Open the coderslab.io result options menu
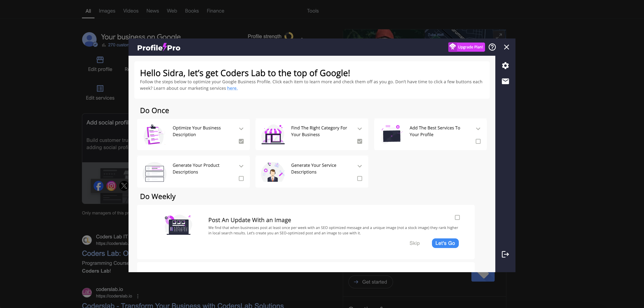Viewport: 644px width, 308px height. 138,296
